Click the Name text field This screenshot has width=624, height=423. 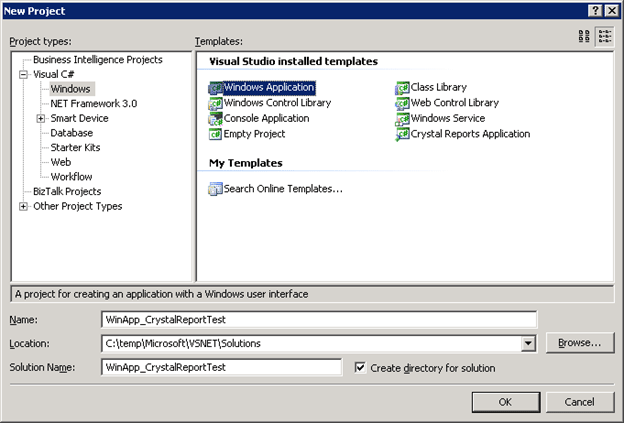pyautogui.click(x=319, y=320)
